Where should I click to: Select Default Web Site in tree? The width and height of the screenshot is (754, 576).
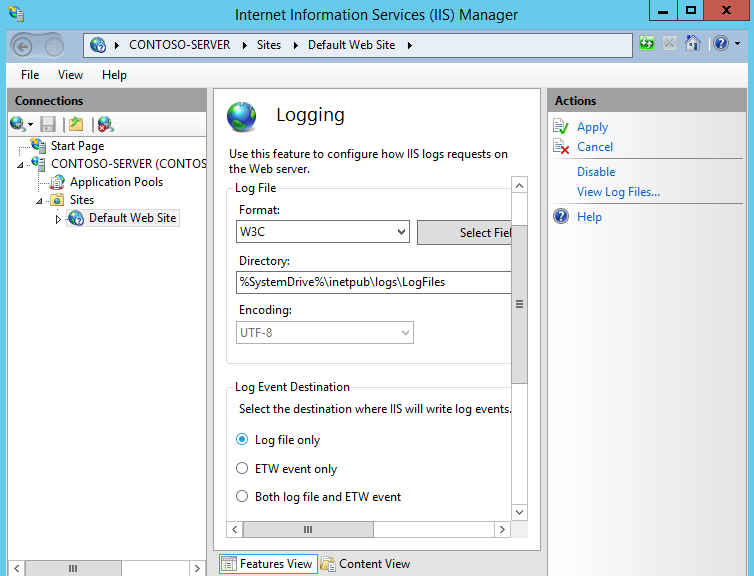pyautogui.click(x=132, y=218)
